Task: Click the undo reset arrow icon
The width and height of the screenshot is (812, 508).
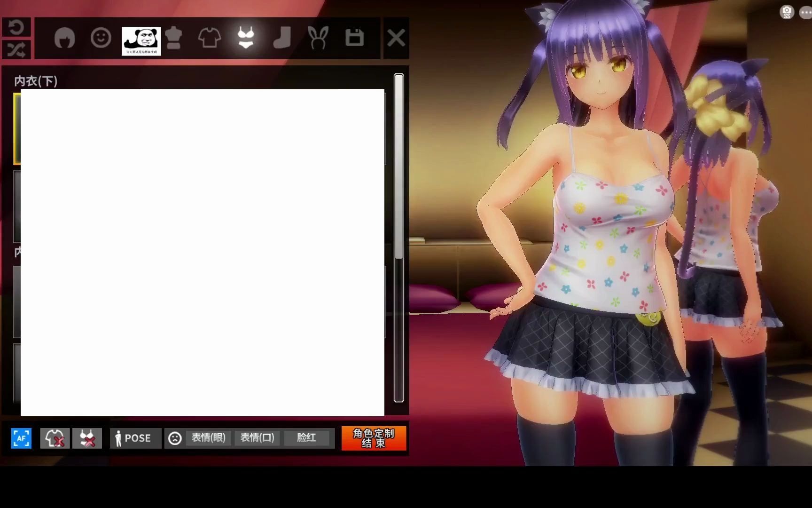Action: (16, 27)
